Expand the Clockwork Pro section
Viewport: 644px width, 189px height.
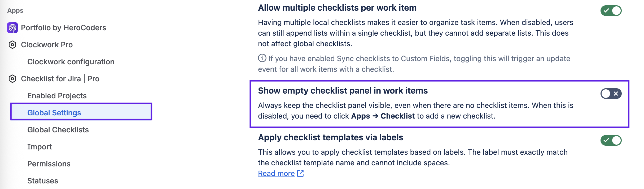(47, 45)
